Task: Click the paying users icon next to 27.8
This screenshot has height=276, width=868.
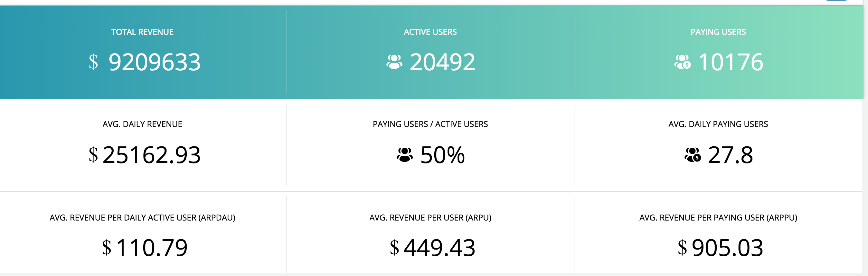Action: click(693, 155)
